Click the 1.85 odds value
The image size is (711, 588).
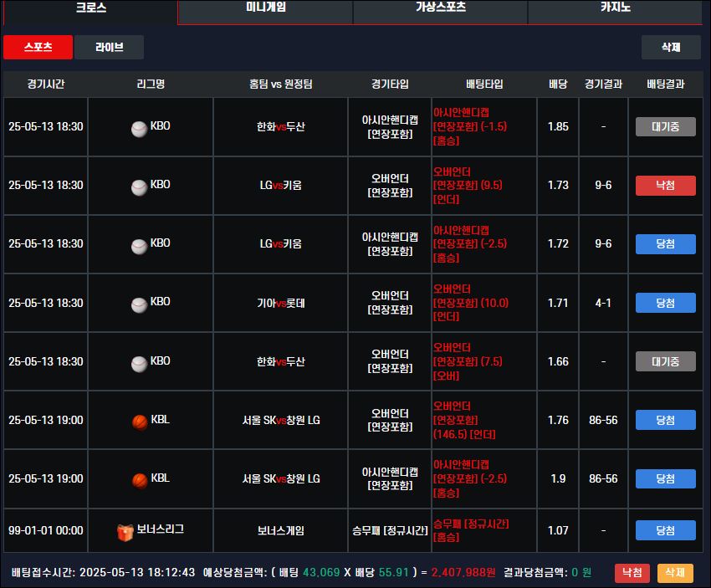click(x=558, y=126)
